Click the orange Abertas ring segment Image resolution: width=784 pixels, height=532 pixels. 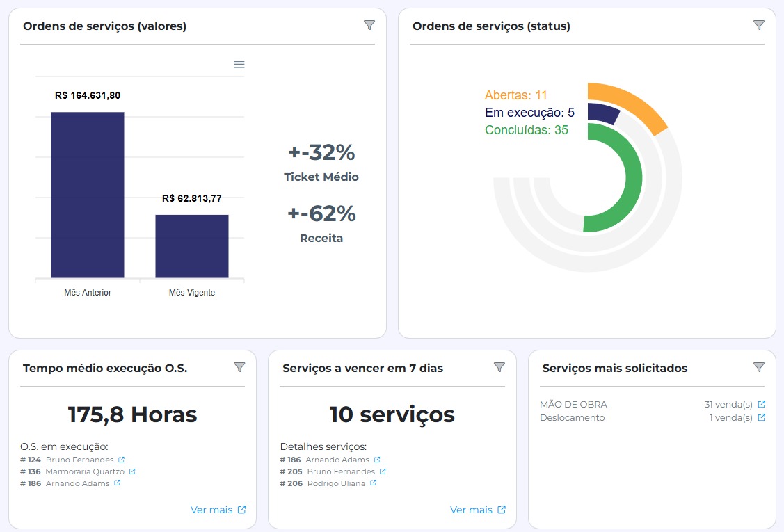[x=633, y=103]
